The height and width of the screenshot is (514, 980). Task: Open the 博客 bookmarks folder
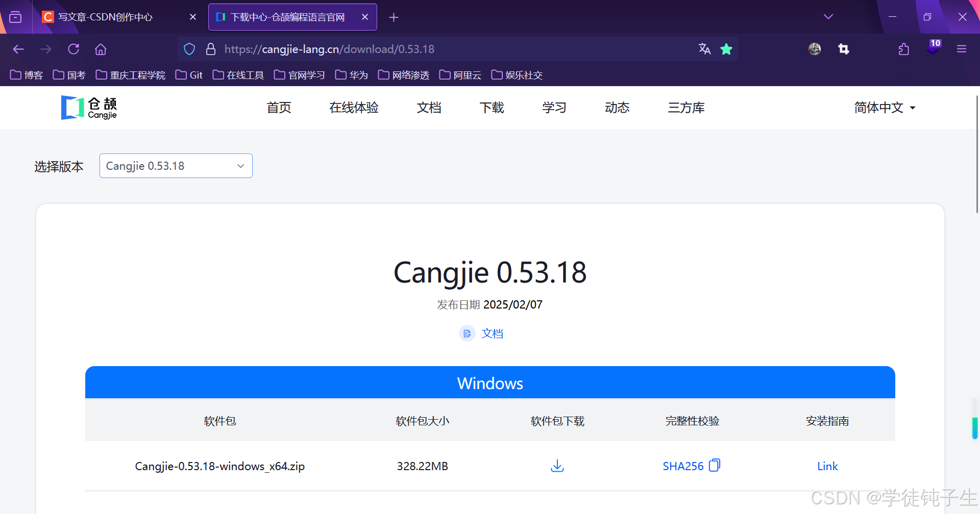point(27,75)
